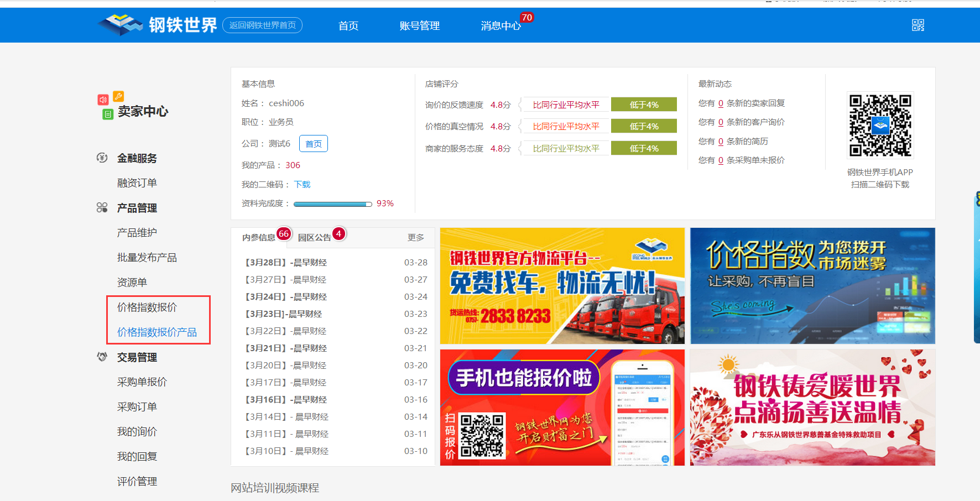
Task: Click 交易管理 section heading
Action: coord(137,357)
